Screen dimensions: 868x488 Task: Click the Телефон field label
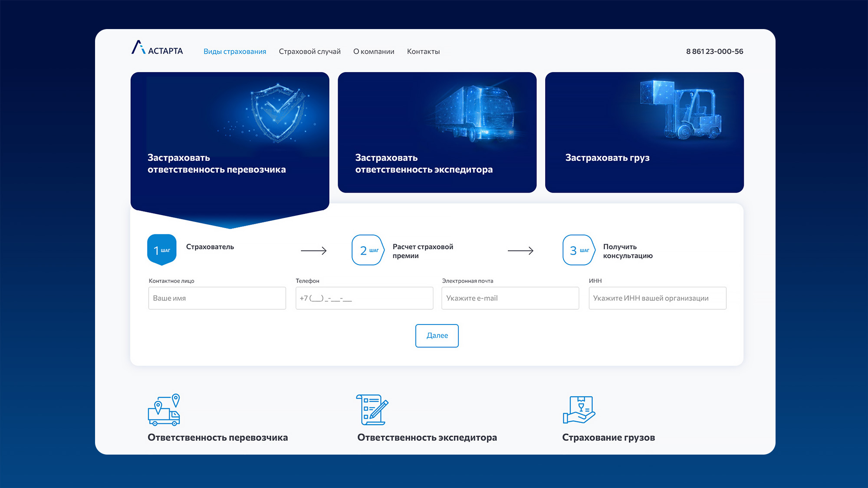307,281
